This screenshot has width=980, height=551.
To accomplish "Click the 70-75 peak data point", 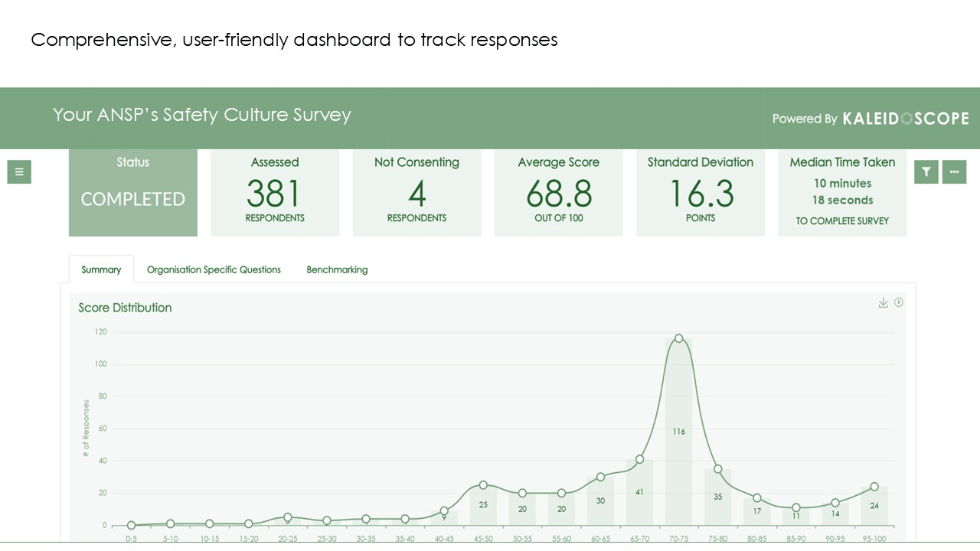I will click(678, 338).
